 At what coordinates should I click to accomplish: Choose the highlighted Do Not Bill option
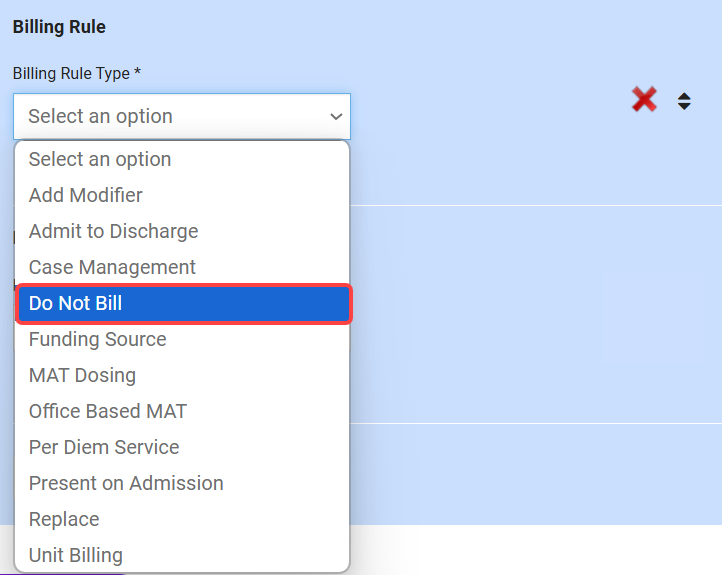(x=76, y=303)
